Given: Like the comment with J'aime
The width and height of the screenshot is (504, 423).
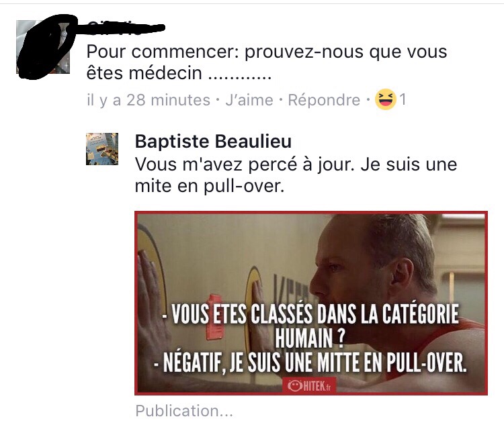Looking at the screenshot, I should (249, 100).
